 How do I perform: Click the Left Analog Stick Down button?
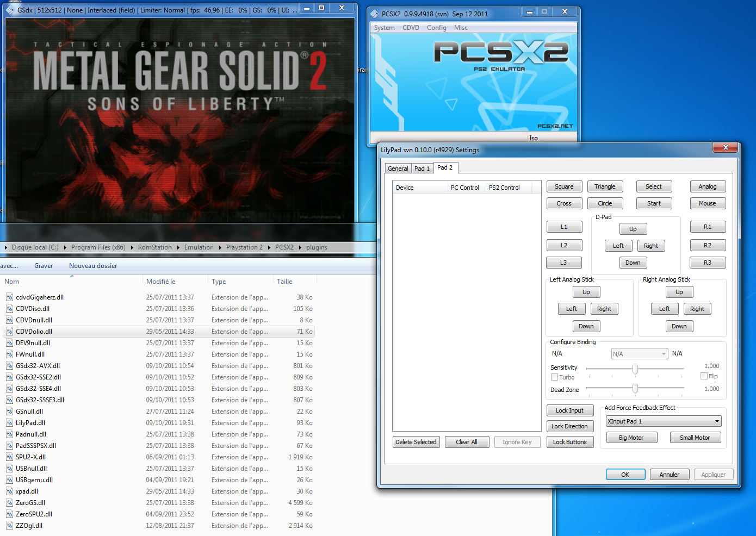tap(586, 326)
